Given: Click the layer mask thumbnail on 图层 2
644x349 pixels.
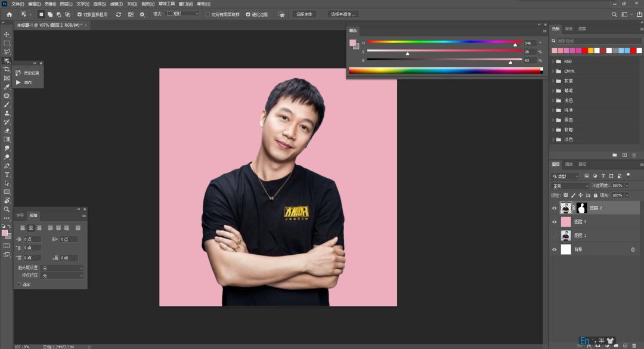Looking at the screenshot, I should [x=581, y=207].
